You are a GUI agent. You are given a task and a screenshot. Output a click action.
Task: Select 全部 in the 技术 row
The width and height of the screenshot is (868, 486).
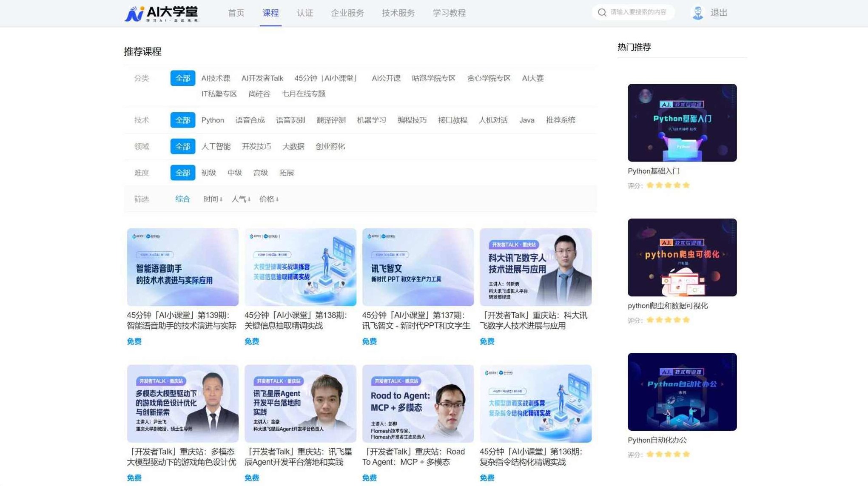183,120
